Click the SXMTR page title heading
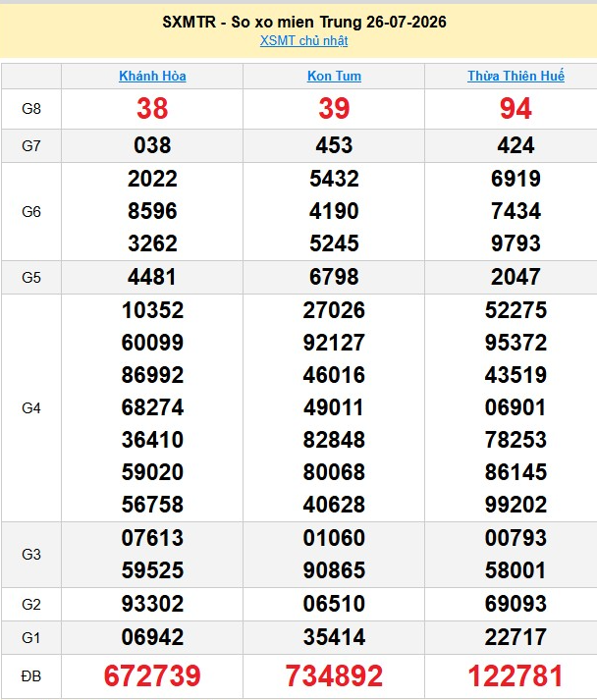The height and width of the screenshot is (700, 597). (304, 22)
